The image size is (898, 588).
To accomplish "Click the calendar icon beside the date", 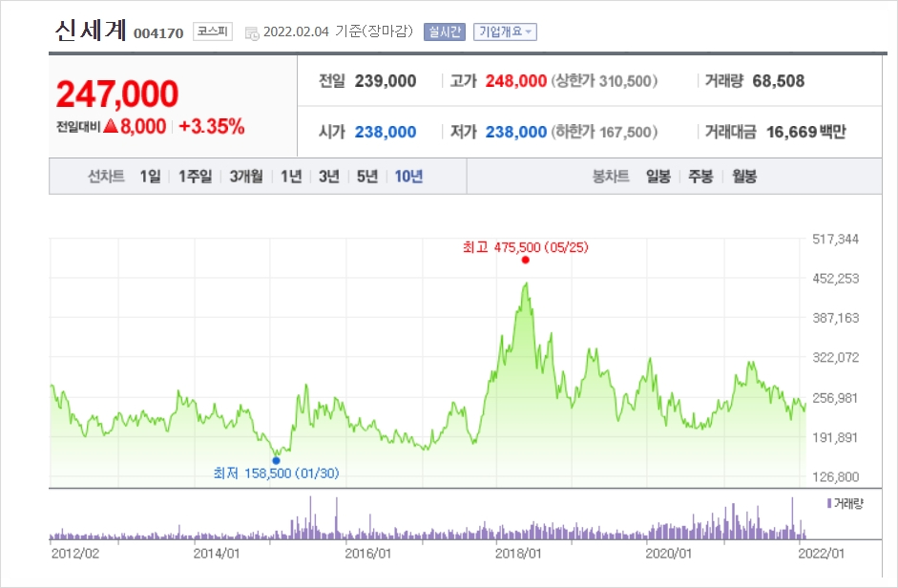I will pos(252,33).
